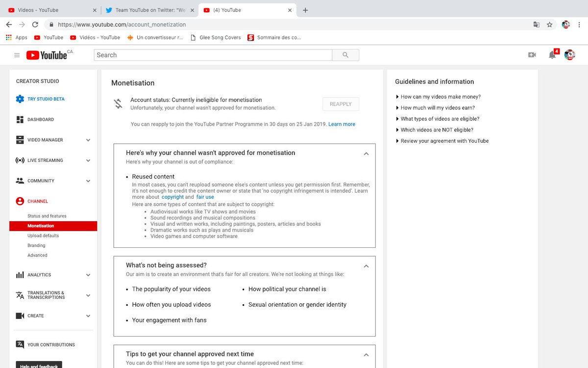Expand "How can my videos make money?"
This screenshot has width=588, height=368.
click(438, 97)
